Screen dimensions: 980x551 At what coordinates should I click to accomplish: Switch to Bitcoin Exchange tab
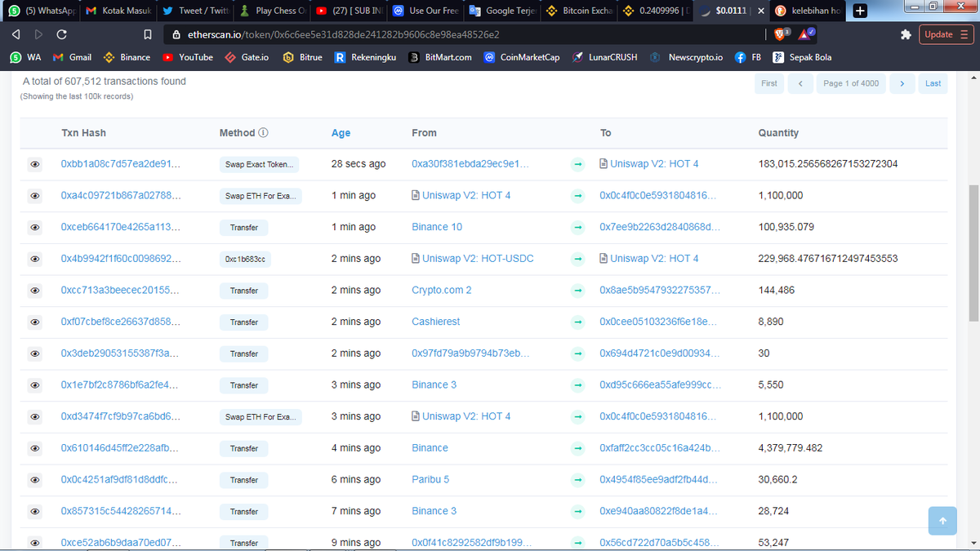tap(579, 11)
